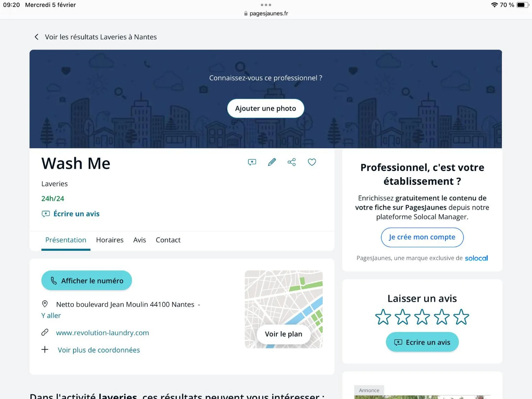Click the three dots at top center
532x399 pixels.
(266, 5)
